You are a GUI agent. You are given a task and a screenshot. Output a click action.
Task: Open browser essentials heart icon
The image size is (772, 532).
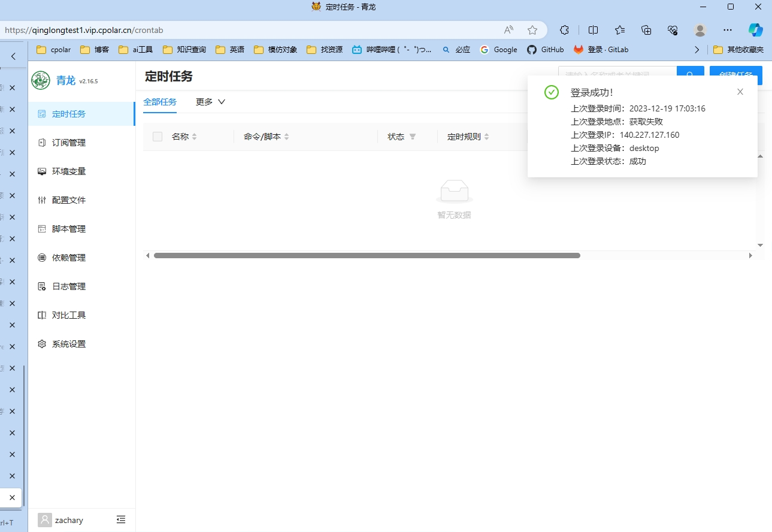click(673, 30)
